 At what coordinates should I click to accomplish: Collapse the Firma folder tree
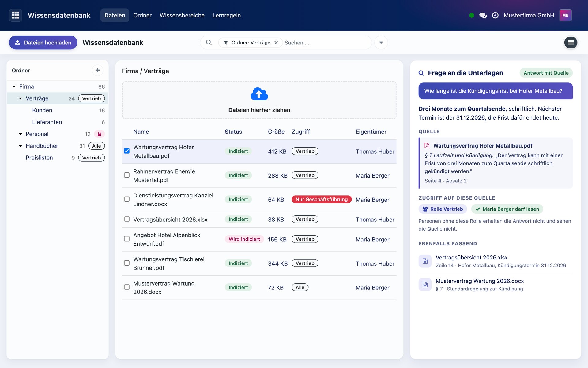14,86
